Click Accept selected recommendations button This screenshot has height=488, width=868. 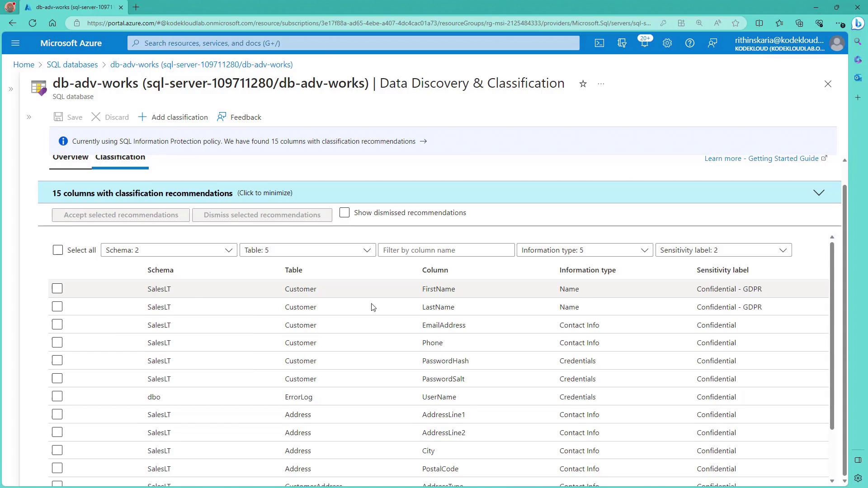click(121, 215)
